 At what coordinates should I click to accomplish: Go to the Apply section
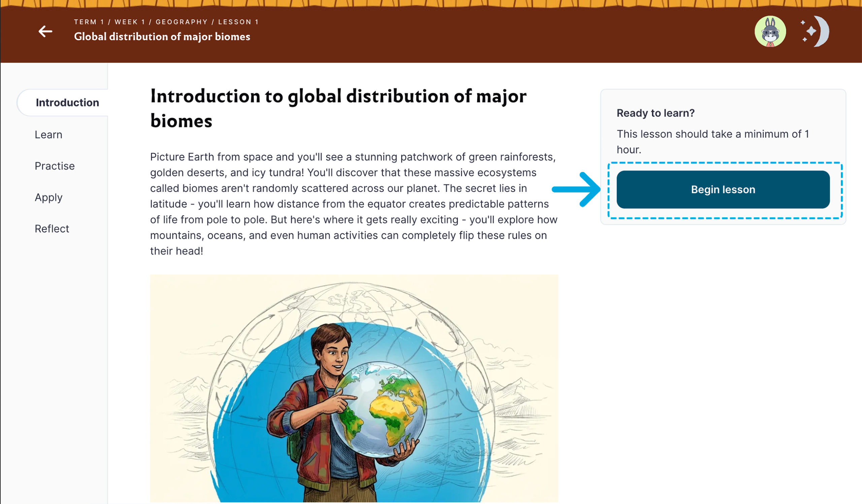(48, 197)
